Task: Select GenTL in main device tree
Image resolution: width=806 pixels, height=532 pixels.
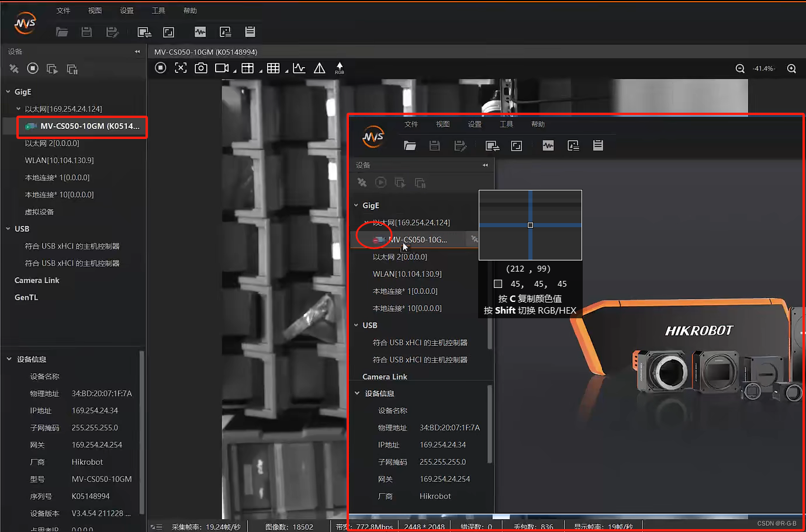Action: point(26,297)
